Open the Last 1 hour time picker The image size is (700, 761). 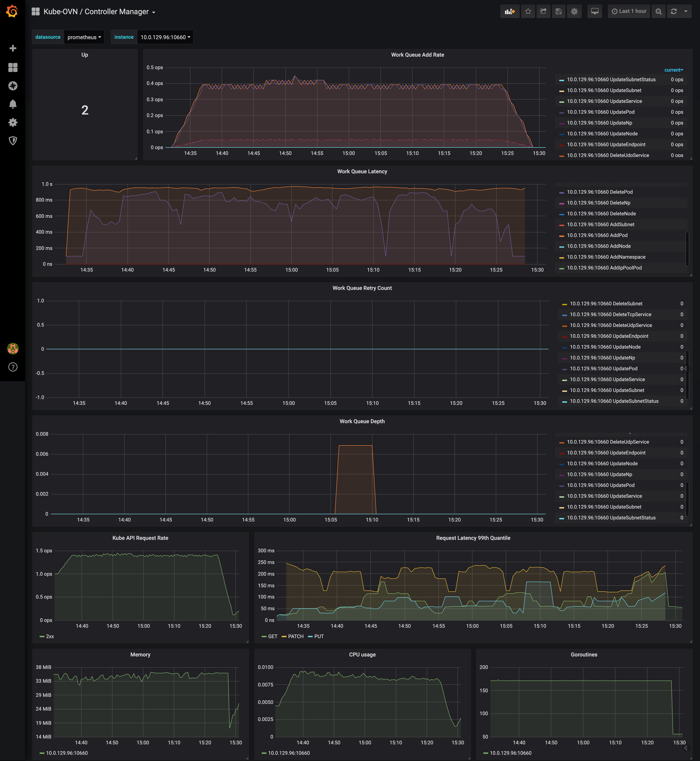click(629, 11)
